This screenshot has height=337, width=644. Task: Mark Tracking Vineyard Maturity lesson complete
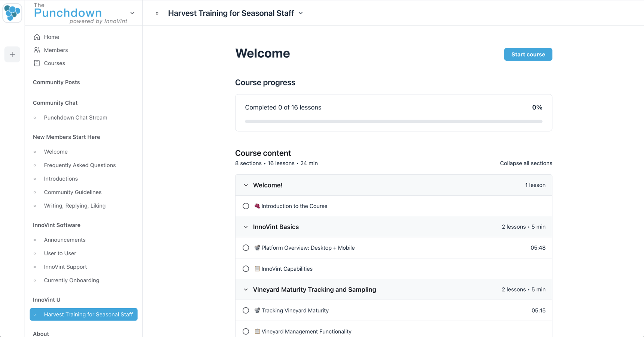246,310
